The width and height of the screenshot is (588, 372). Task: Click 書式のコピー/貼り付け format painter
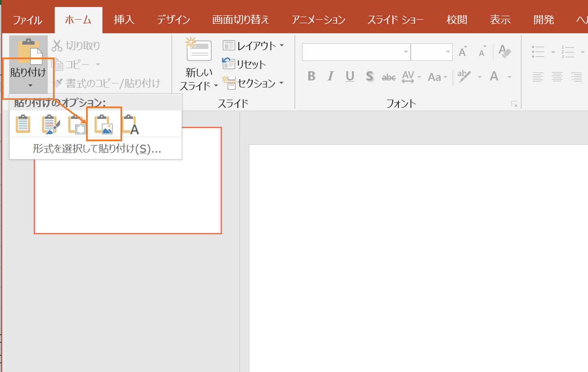tap(107, 83)
